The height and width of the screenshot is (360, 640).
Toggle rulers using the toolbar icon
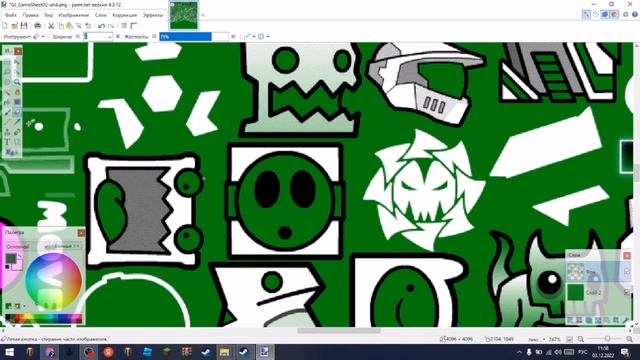(x=133, y=26)
